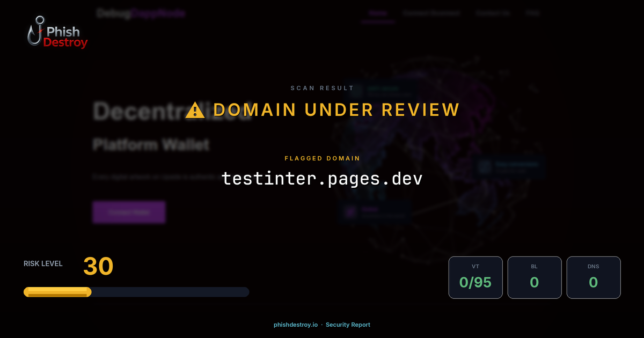Click the small icon on the Safe connection panel
This screenshot has width=644, height=338.
486,165
